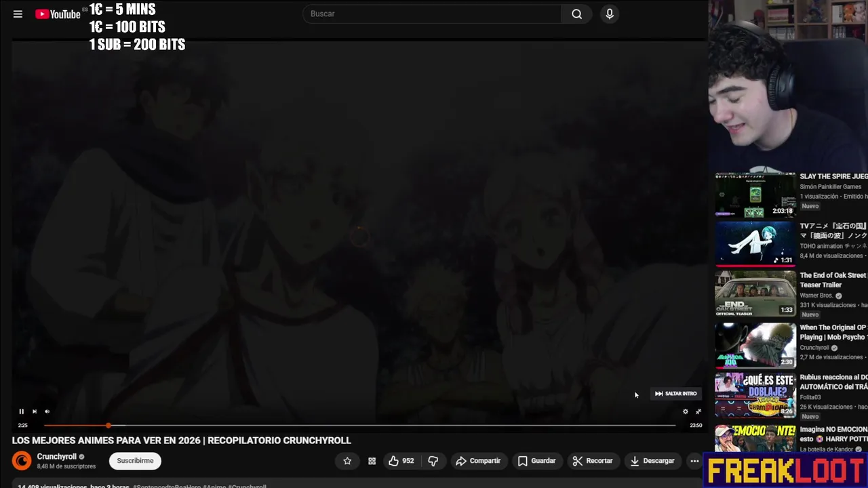This screenshot has height=488, width=868.
Task: Click the grid icon by the like button
Action: click(372, 461)
